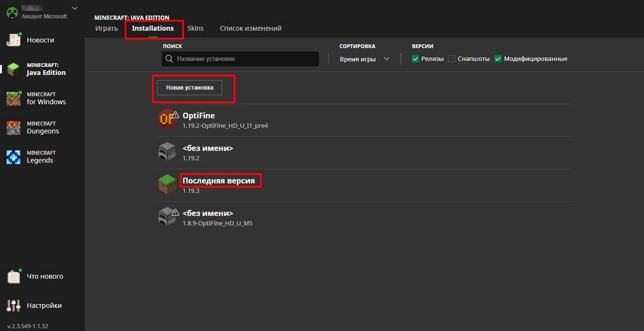This screenshot has height=331, width=644.
Task: Click the Новая установка button
Action: pos(190,88)
